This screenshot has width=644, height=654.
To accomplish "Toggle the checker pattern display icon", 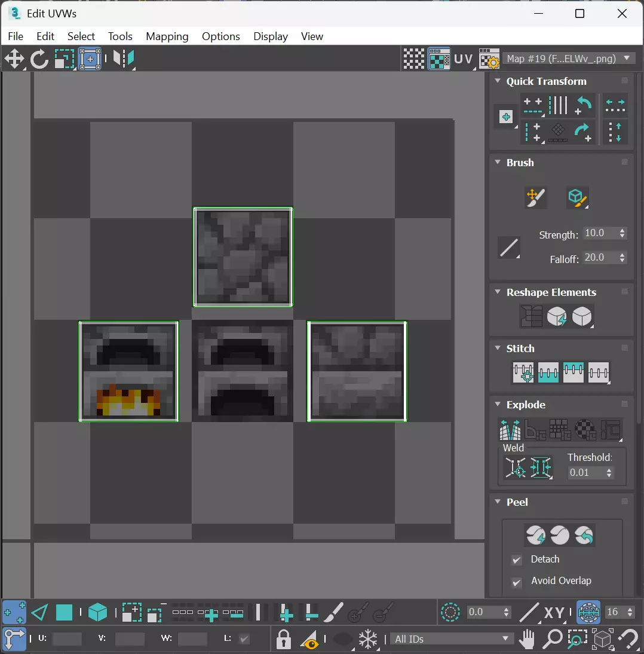I will point(414,59).
